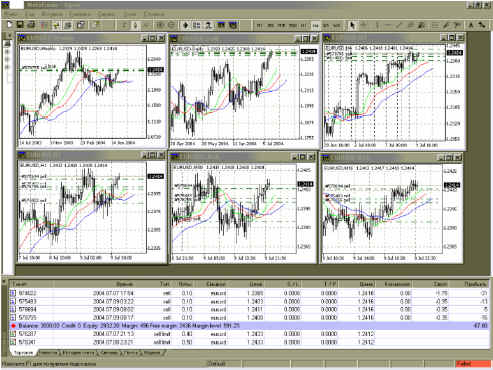Screen dimensions: 493x370
Task: Select the crosshair tool beside the cursor
Action: (364, 25)
